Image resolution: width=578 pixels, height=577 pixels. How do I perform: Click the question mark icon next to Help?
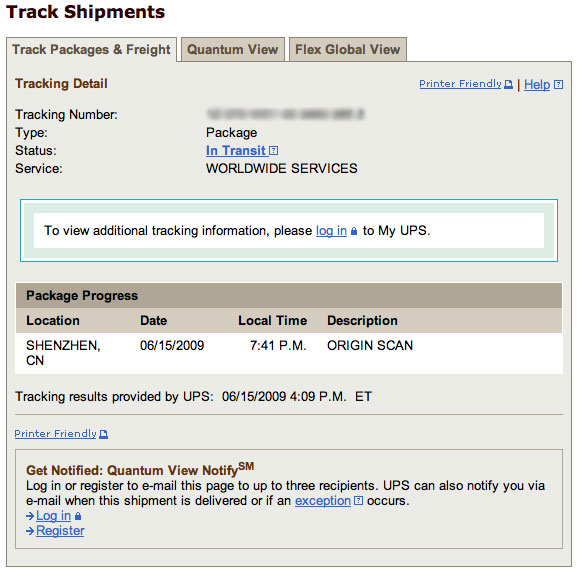[x=558, y=84]
